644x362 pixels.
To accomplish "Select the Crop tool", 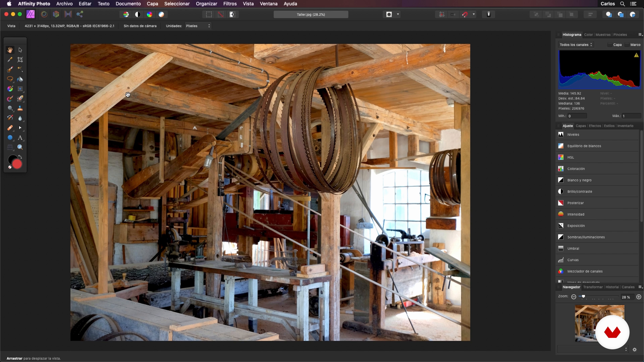I will 20,60.
